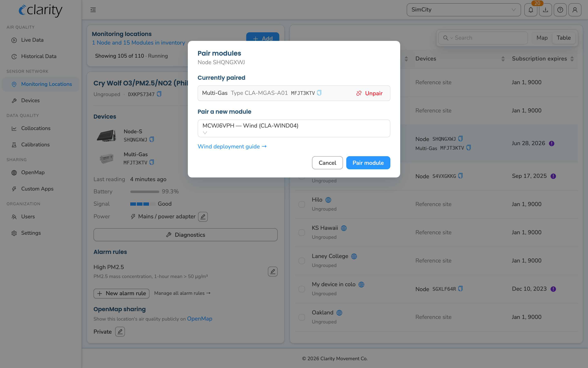Go to Devices in the sidebar
The height and width of the screenshot is (368, 588).
click(41, 100)
